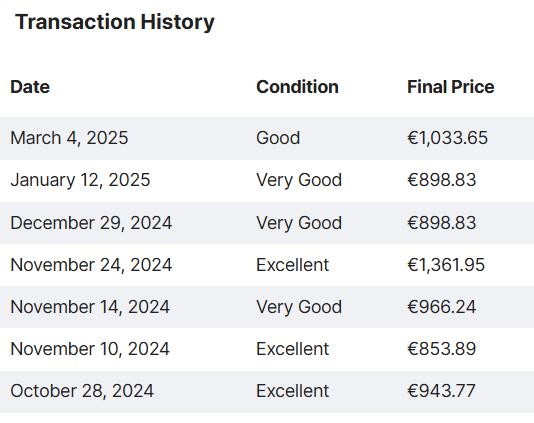Click the November 10, 2024 date
Viewport: 534px width, 423px height.
coord(90,349)
